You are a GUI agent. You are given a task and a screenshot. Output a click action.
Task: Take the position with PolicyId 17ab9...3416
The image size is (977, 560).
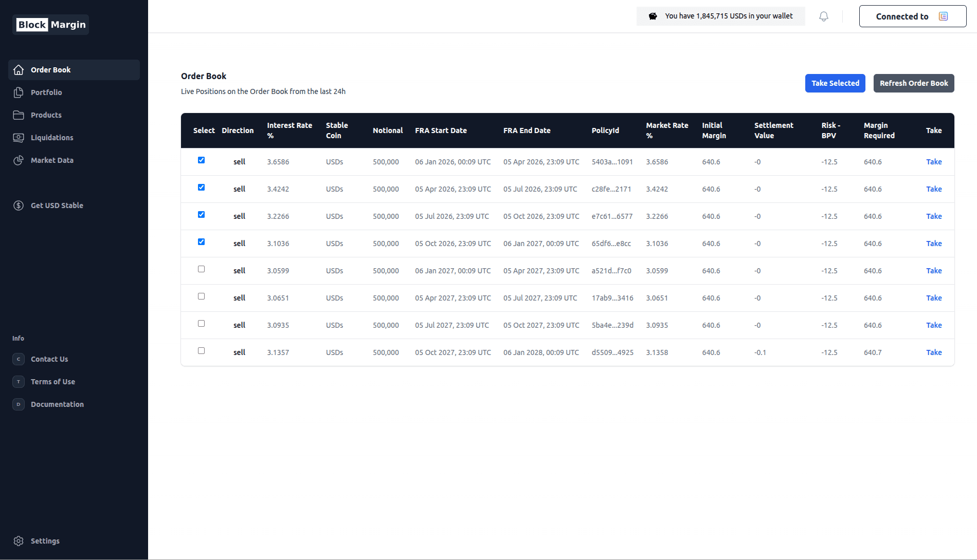pyautogui.click(x=933, y=298)
